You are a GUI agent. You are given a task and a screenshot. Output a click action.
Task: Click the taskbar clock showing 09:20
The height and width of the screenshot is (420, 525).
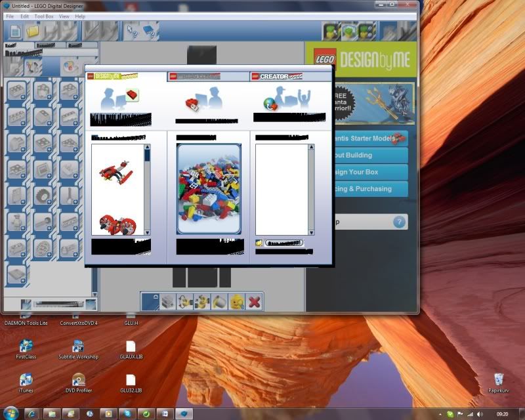point(502,414)
